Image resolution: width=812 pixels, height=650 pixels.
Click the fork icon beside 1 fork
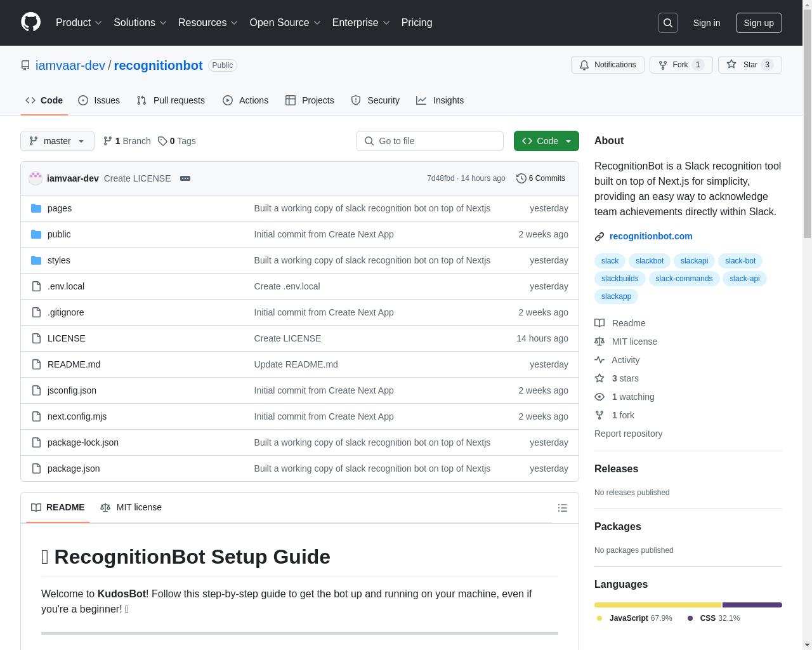tap(599, 415)
